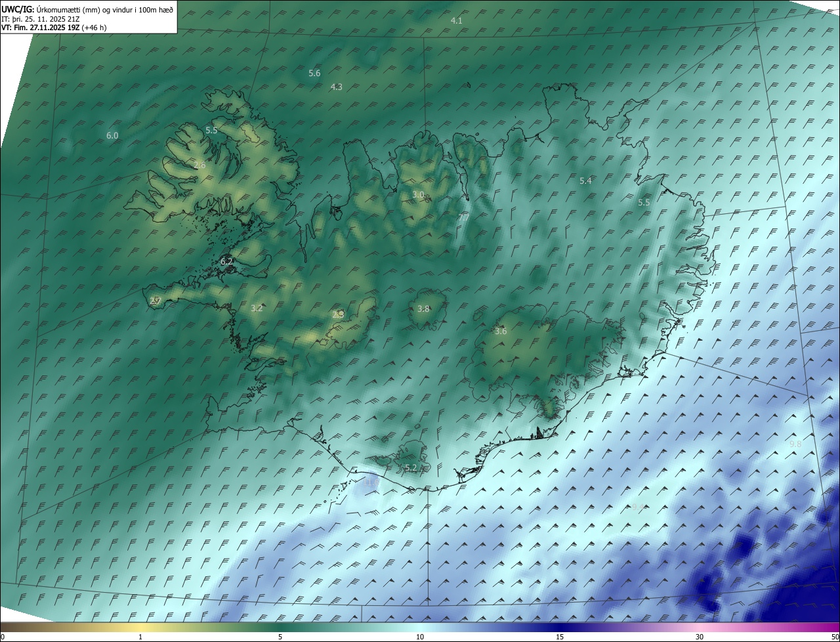Image resolution: width=840 pixels, height=642 pixels.
Task: Click the valid time 'VT: Fim. 27.11.2025 19Z (+46 h)'
Action: 54,28
